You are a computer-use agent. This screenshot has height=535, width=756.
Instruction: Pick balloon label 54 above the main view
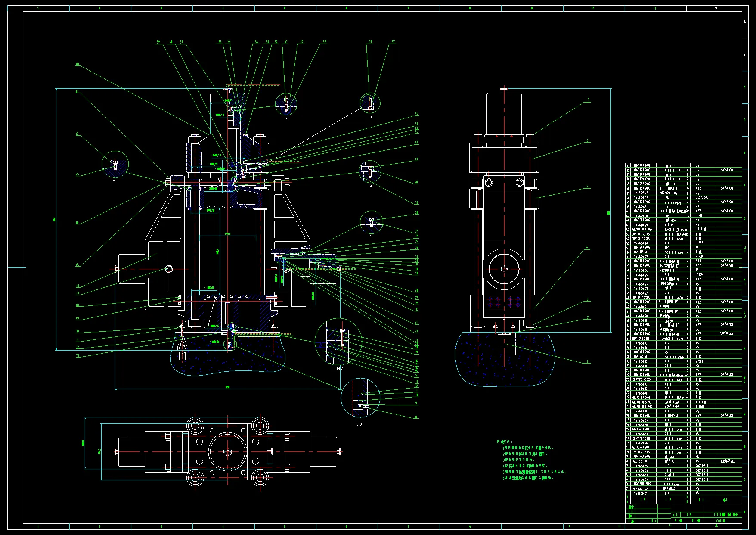tap(257, 42)
